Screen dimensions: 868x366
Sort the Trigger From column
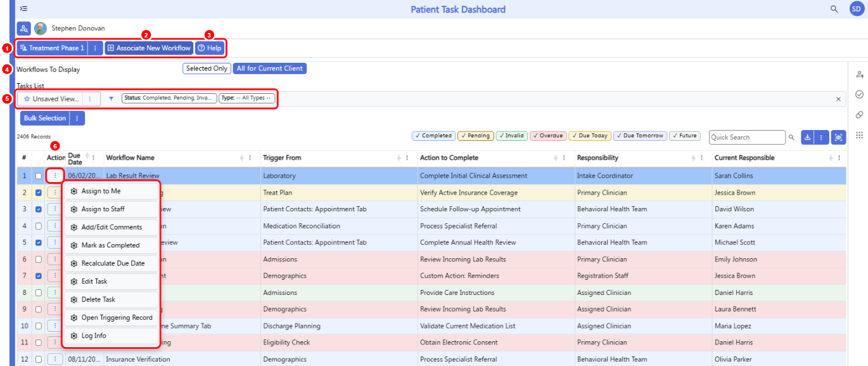coord(399,158)
